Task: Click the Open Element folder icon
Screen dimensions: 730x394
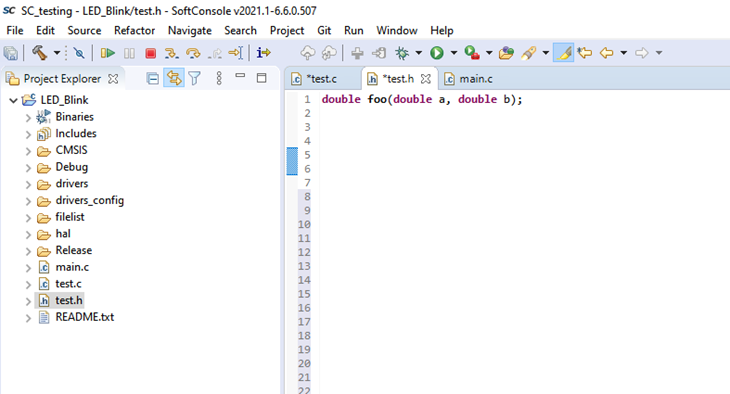Action: pyautogui.click(x=507, y=53)
